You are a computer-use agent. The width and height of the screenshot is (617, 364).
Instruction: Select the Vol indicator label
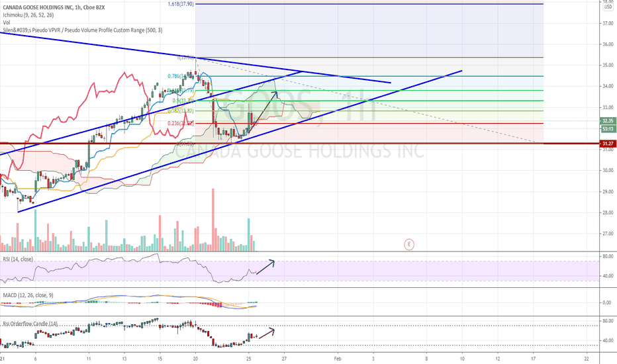(x=7, y=23)
